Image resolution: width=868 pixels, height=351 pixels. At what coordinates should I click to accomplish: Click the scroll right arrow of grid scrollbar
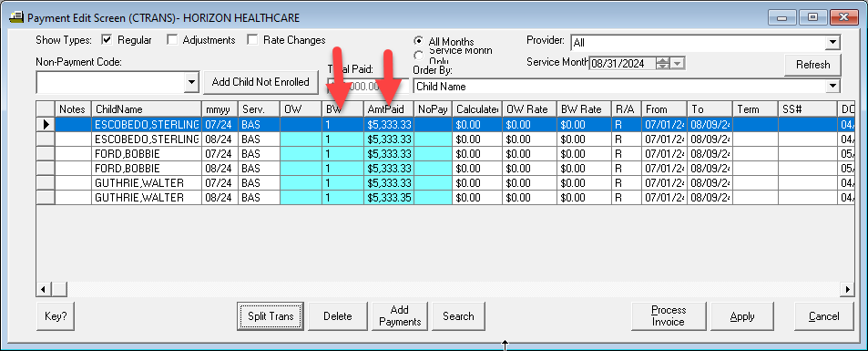[847, 289]
